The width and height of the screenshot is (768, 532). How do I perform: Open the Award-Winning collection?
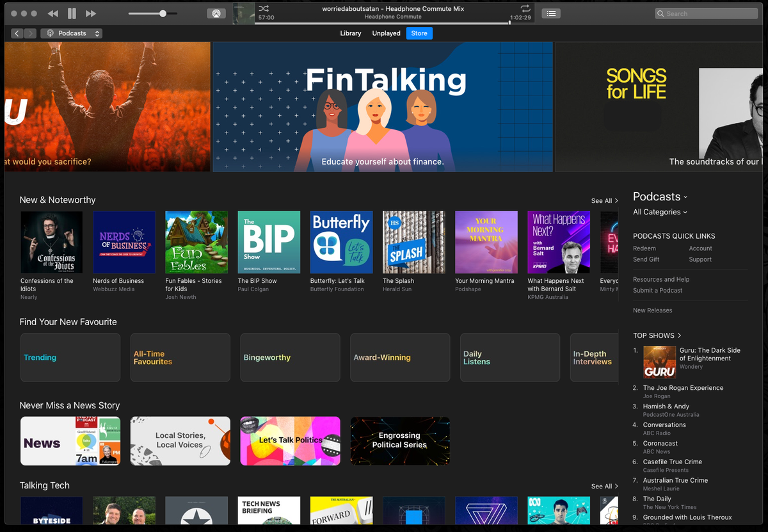[x=400, y=357]
